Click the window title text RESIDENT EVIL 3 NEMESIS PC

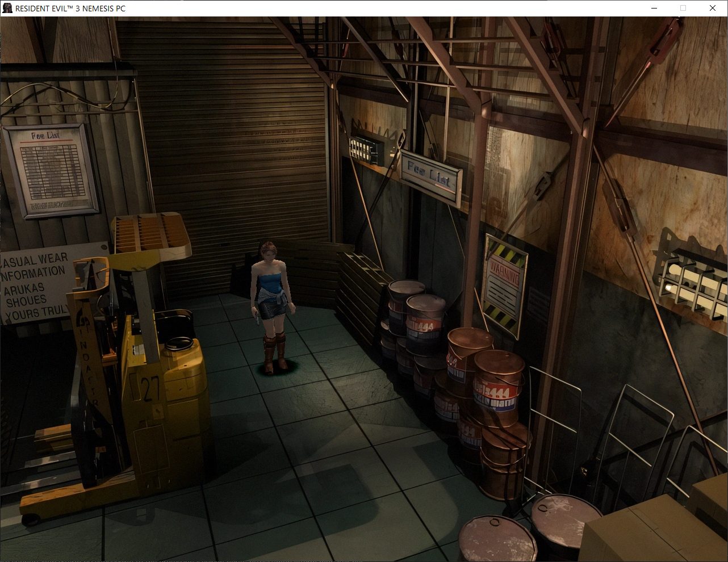coord(70,9)
